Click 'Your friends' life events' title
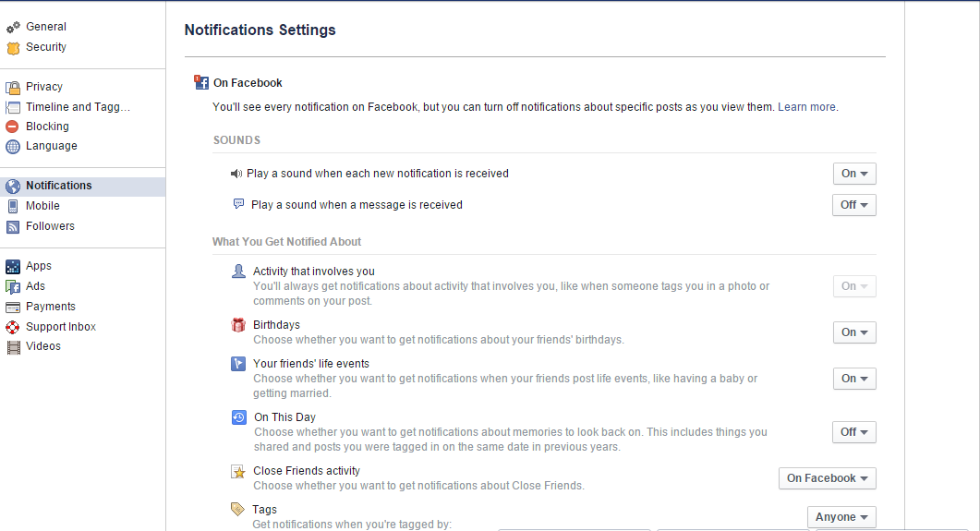Image resolution: width=980 pixels, height=531 pixels. coord(311,364)
